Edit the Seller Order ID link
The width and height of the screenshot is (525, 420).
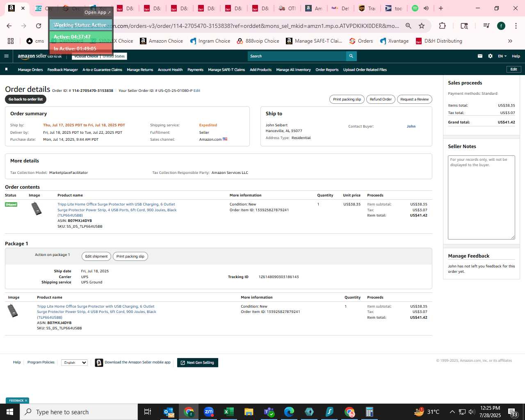(x=197, y=91)
